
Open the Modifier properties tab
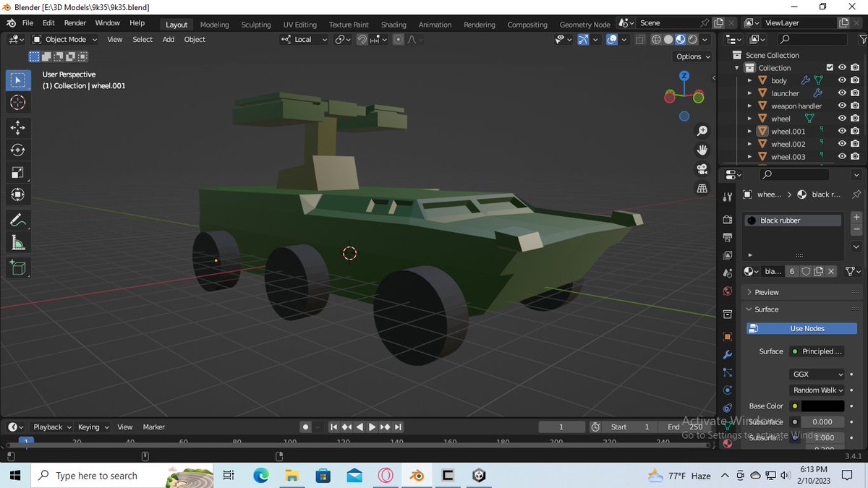tap(728, 355)
